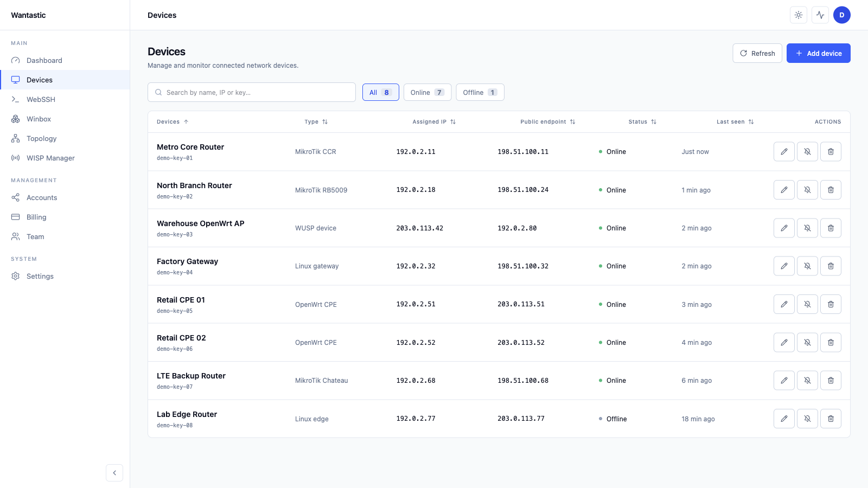Delete the LTE Backup Router device
The height and width of the screenshot is (488, 868).
click(x=831, y=381)
